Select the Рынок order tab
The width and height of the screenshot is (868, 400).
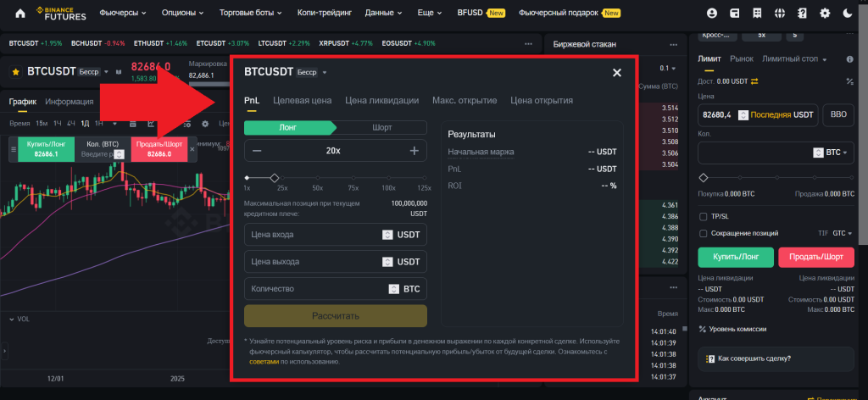pyautogui.click(x=742, y=58)
